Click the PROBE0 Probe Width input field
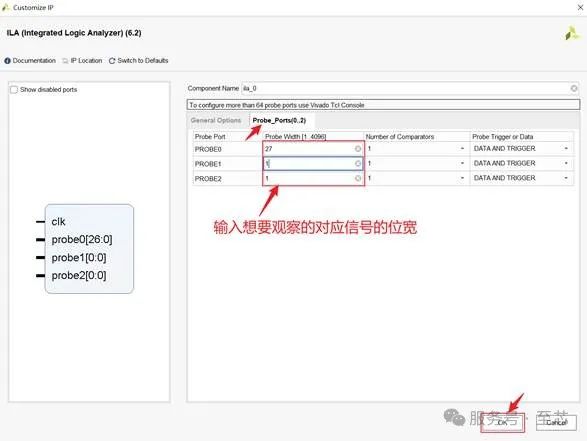The width and height of the screenshot is (587, 441). 313,149
